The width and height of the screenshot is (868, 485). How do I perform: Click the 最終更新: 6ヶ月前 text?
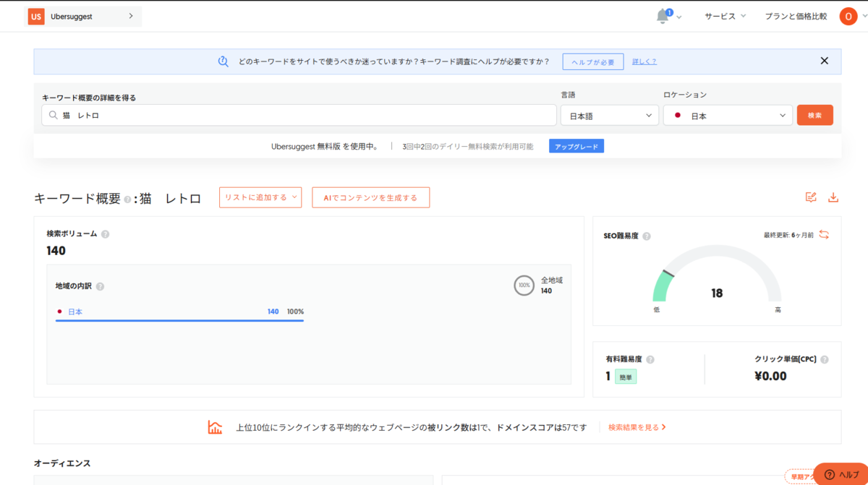(x=788, y=235)
